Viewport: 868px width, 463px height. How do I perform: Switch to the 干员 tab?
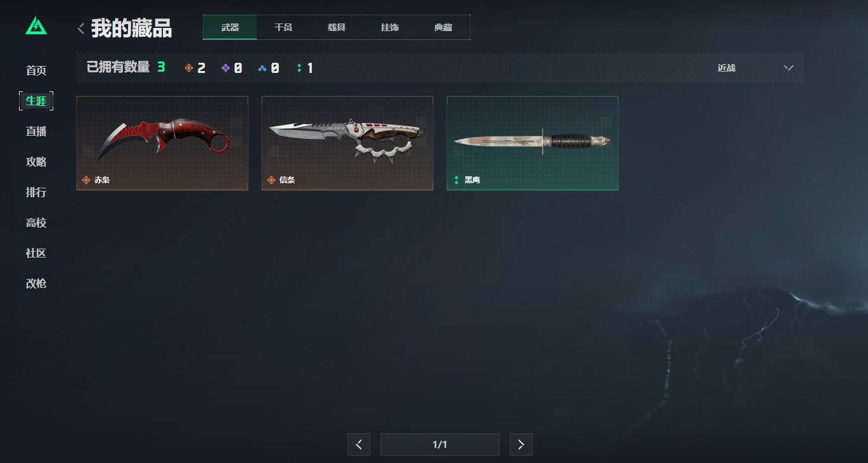(x=283, y=27)
